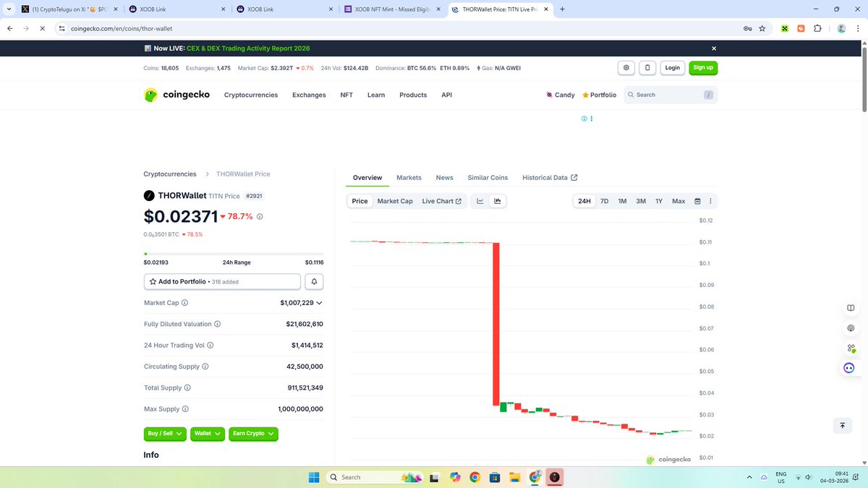The height and width of the screenshot is (488, 868).
Task: Open Windows Start menu
Action: tap(314, 477)
